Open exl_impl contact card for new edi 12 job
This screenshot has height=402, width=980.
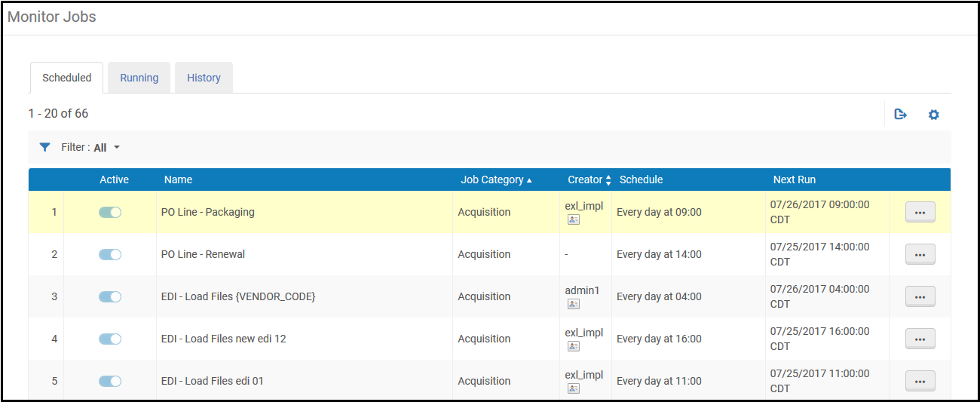pos(573,346)
